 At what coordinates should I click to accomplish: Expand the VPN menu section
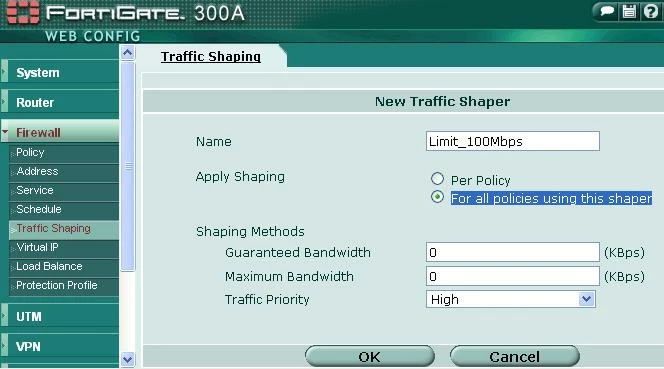(60, 347)
